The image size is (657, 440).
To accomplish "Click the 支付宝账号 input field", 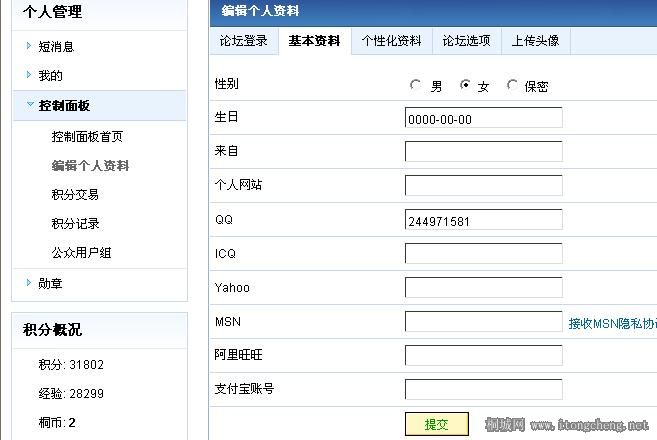I will [x=483, y=389].
